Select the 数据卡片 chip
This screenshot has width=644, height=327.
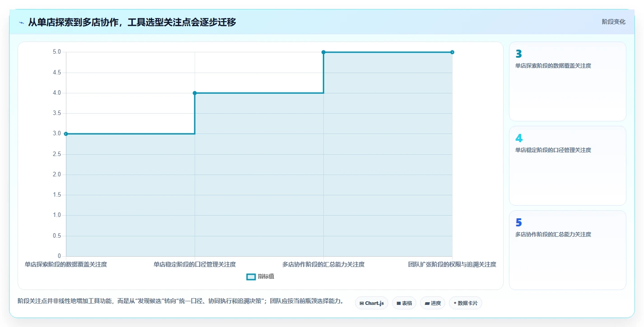click(466, 303)
